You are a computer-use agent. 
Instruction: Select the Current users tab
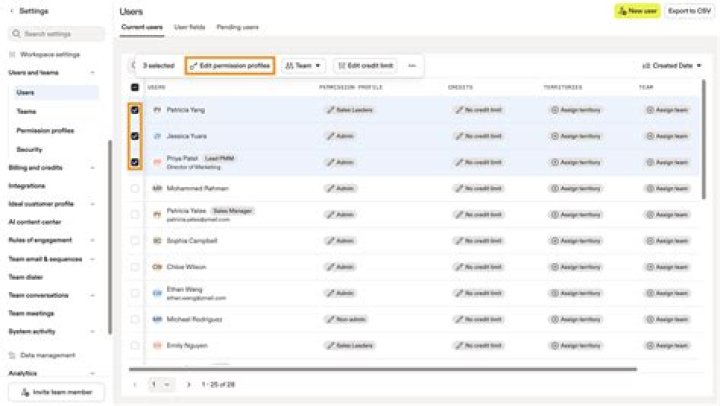pos(142,27)
